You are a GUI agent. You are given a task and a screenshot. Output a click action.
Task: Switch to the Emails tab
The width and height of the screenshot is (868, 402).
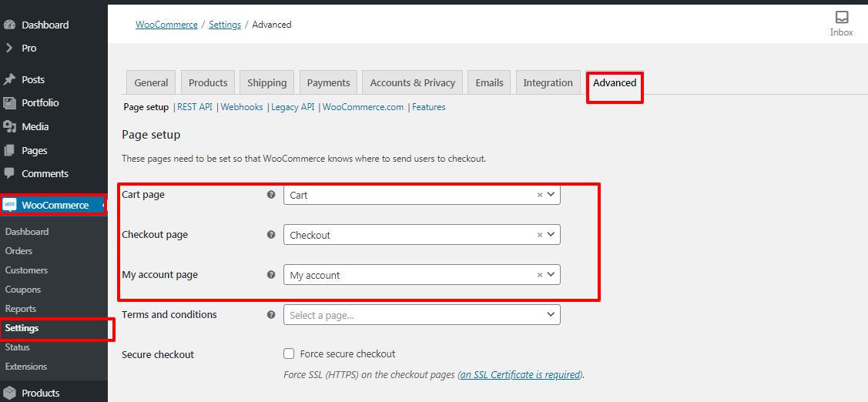click(489, 82)
